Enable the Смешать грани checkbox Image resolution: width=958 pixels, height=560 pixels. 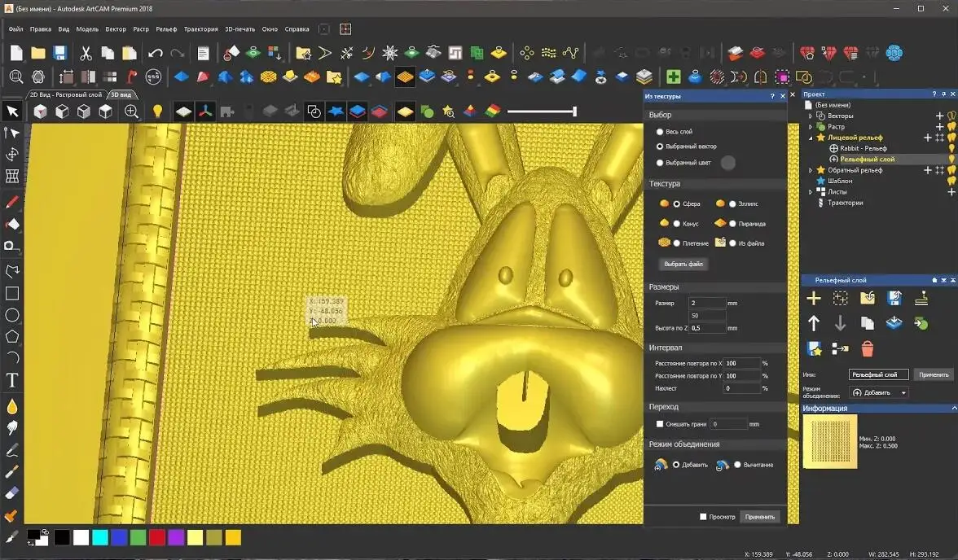click(661, 423)
